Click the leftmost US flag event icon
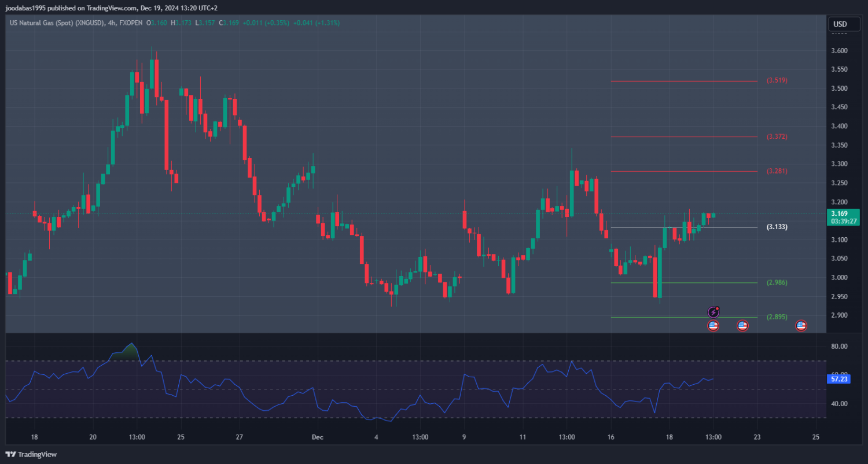Viewport: 868px width, 464px height. [713, 326]
